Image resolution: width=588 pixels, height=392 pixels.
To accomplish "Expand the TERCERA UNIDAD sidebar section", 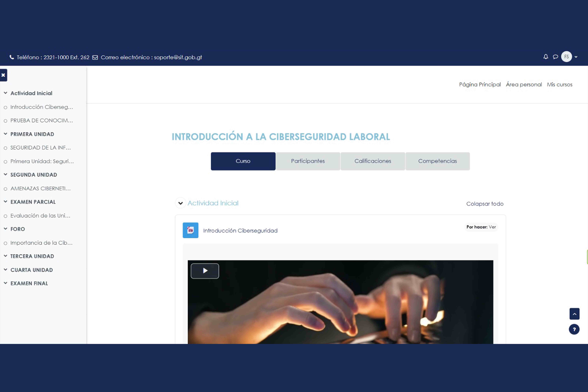I will tap(5, 256).
